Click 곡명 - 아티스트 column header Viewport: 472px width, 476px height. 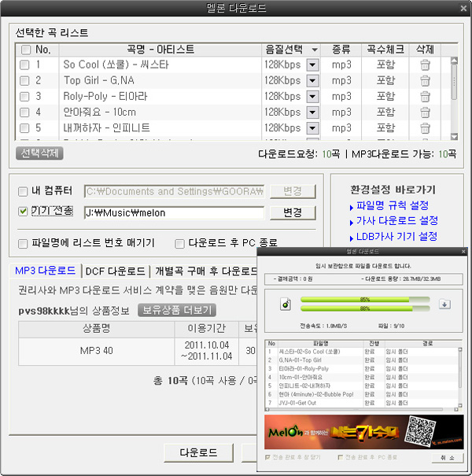pos(160,50)
